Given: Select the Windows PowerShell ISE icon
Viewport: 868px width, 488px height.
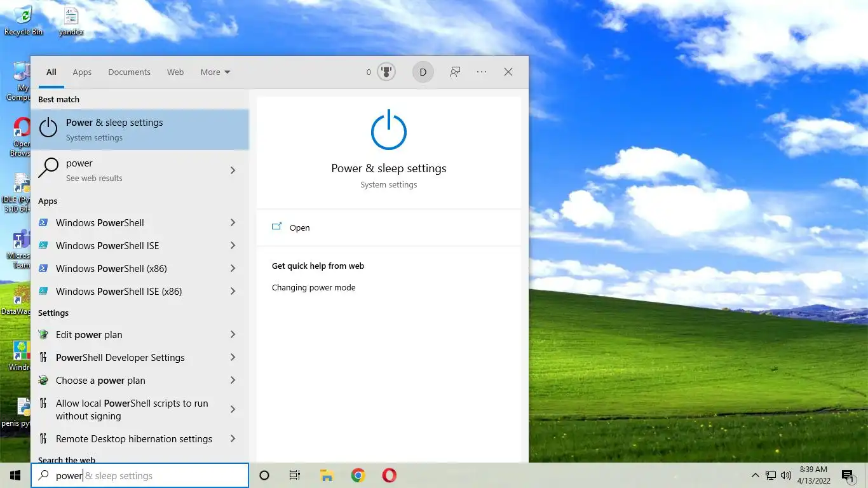Looking at the screenshot, I should click(x=43, y=245).
